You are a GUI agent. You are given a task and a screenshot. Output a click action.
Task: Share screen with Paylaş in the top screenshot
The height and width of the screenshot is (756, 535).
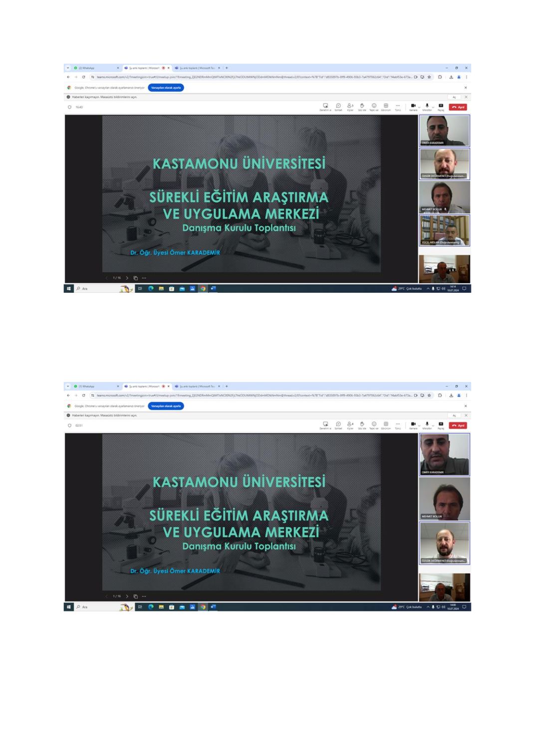tap(441, 107)
